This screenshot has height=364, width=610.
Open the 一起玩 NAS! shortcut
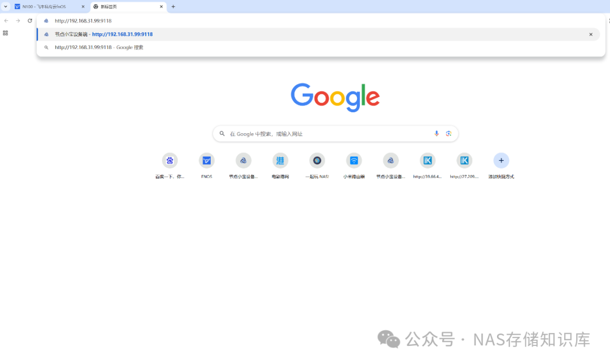(317, 165)
